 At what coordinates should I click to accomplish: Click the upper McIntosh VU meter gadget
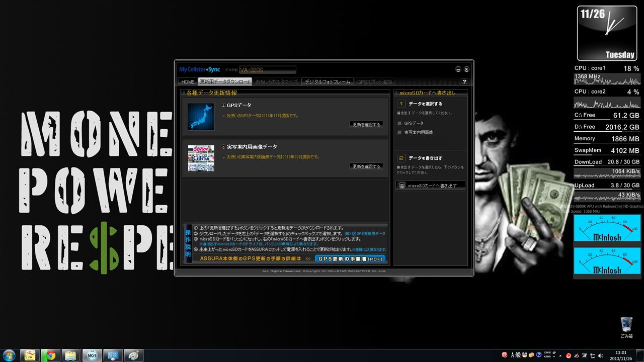coord(607,228)
